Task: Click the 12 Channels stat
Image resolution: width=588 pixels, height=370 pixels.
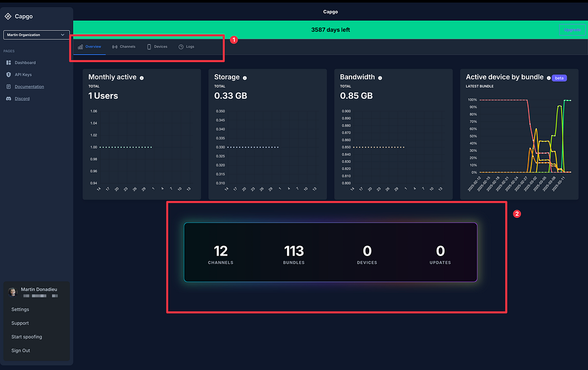Action: tap(220, 254)
